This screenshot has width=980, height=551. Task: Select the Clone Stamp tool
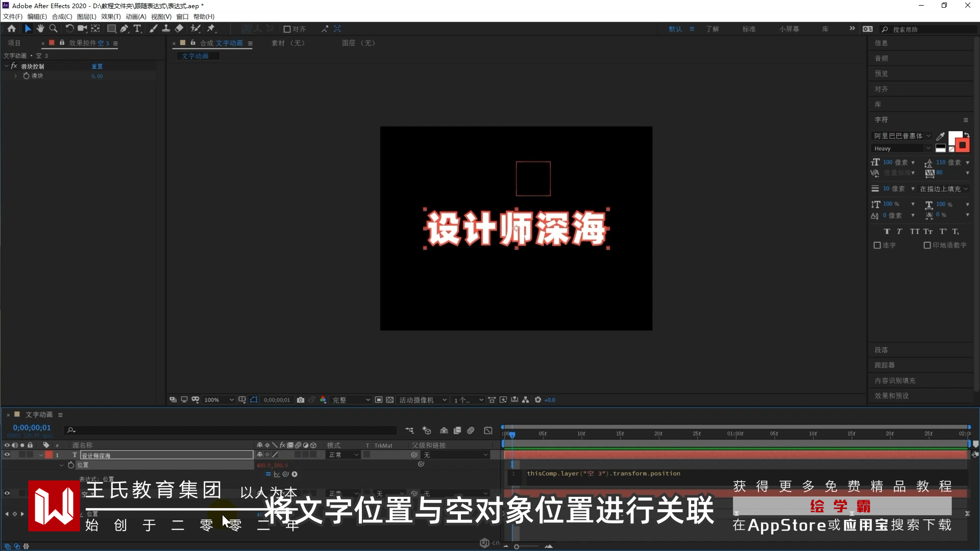pyautogui.click(x=166, y=29)
